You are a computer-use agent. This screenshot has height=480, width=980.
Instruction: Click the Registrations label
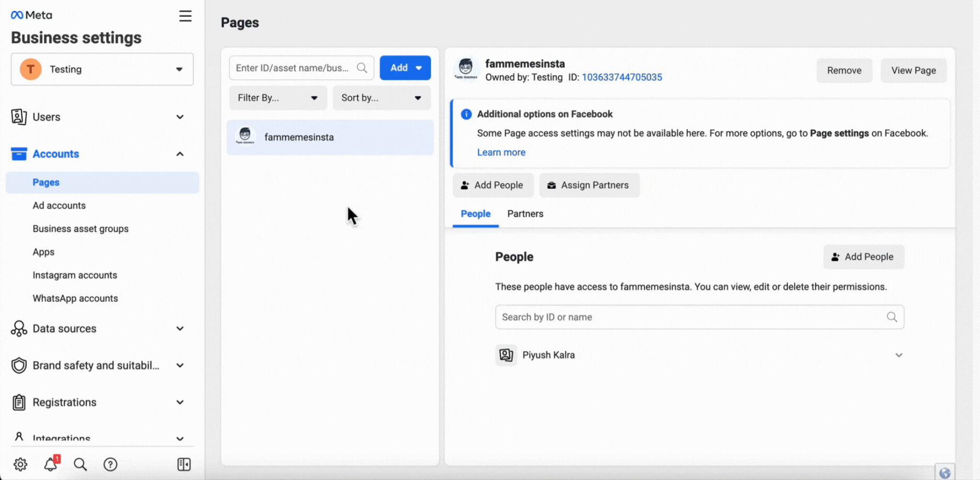(64, 402)
